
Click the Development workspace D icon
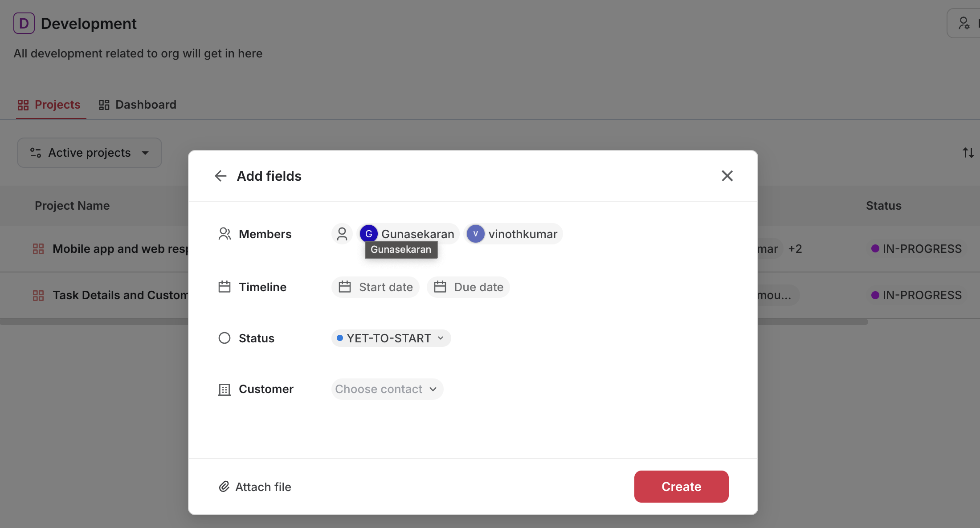click(24, 23)
